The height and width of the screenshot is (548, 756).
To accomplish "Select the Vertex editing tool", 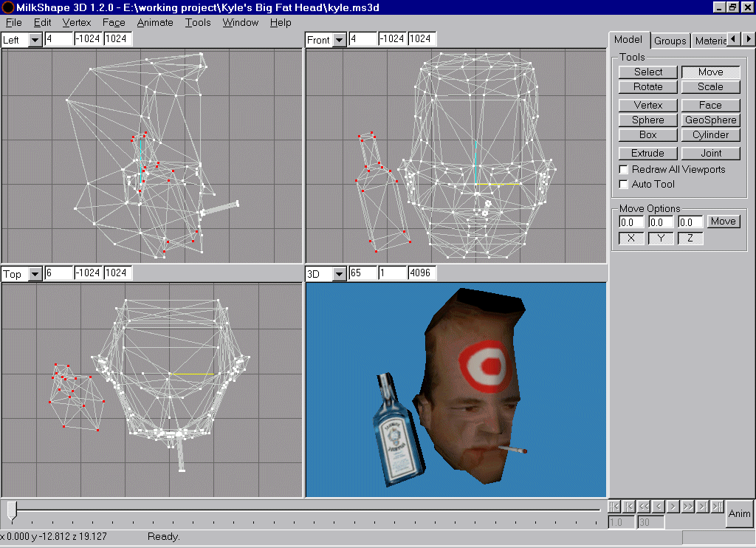I will point(647,105).
